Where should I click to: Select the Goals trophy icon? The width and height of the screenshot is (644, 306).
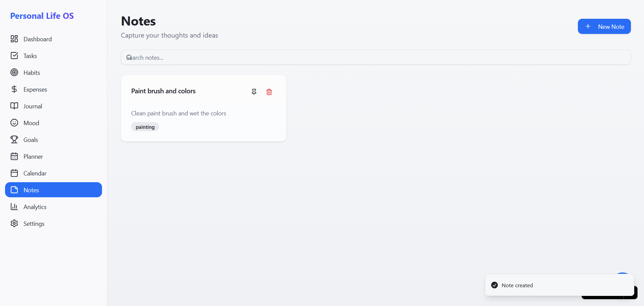tap(14, 140)
